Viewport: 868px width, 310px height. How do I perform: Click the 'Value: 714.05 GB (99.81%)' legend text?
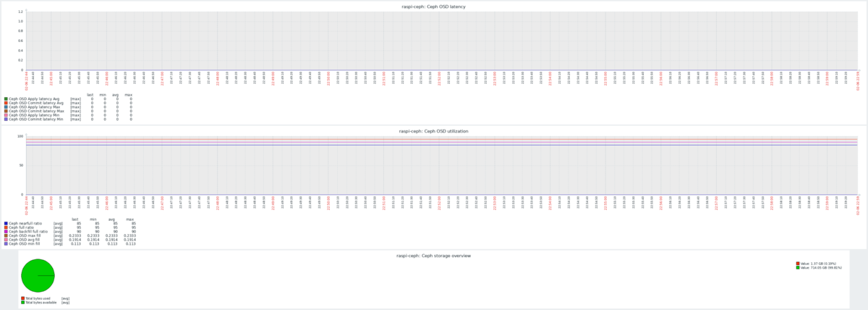pyautogui.click(x=821, y=267)
